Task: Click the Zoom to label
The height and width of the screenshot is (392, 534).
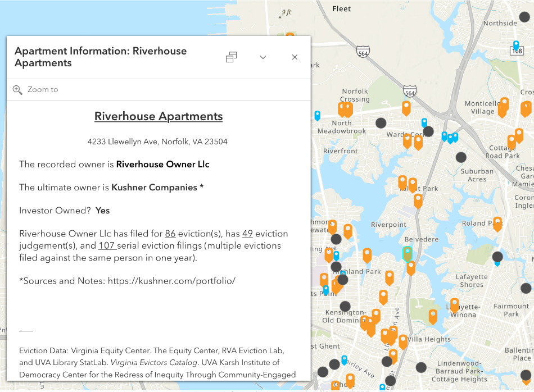Action: (x=43, y=89)
